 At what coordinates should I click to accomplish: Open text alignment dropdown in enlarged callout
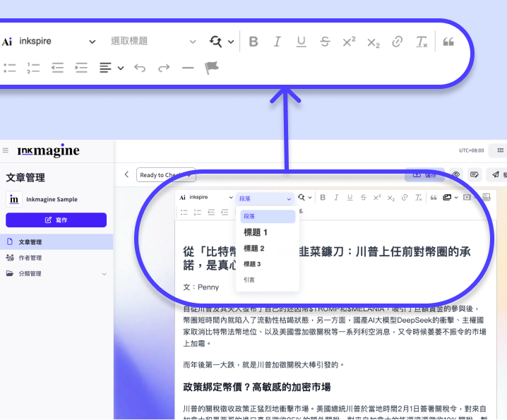click(x=112, y=68)
